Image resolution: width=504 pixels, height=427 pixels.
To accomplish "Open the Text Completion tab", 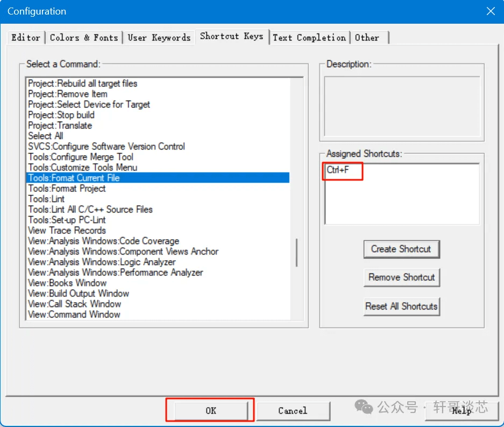I will coord(309,37).
